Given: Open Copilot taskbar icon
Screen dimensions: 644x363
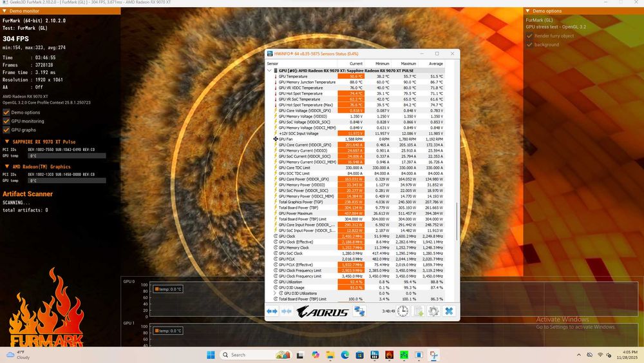Looking at the screenshot, I should point(315,355).
